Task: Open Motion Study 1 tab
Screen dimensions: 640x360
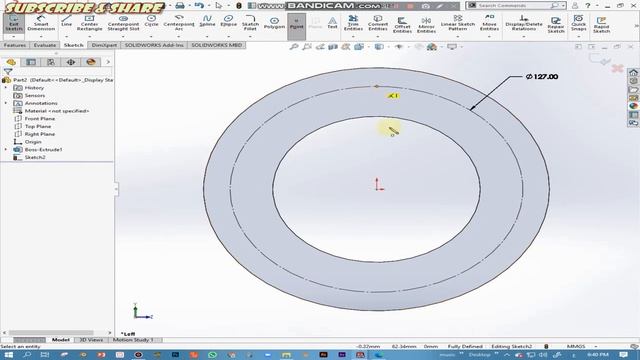Action: click(x=133, y=340)
